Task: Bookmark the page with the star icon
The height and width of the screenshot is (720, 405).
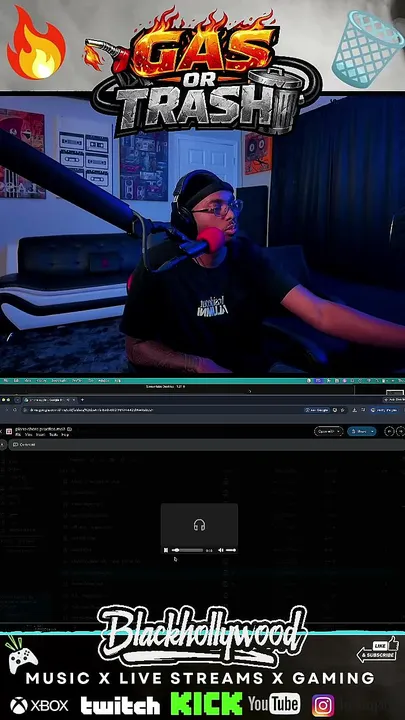Action: click(343, 410)
